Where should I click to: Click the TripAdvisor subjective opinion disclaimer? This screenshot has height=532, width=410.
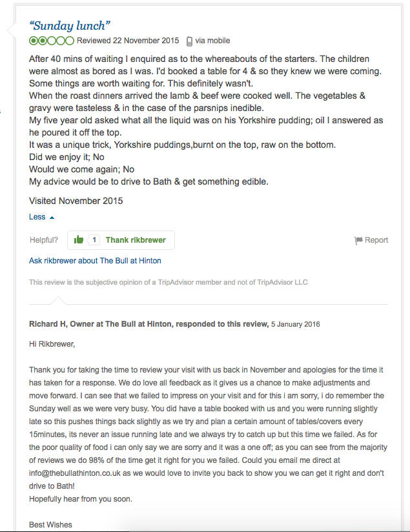coord(169,282)
